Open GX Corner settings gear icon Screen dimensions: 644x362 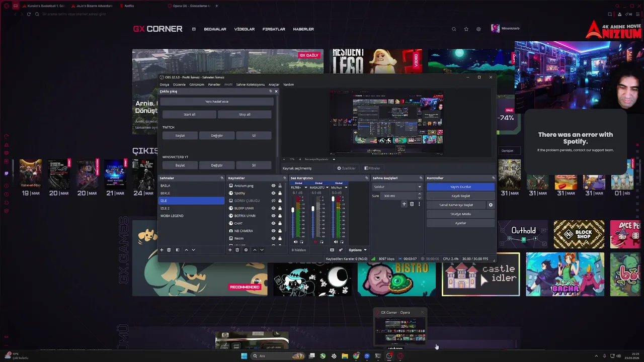click(478, 29)
